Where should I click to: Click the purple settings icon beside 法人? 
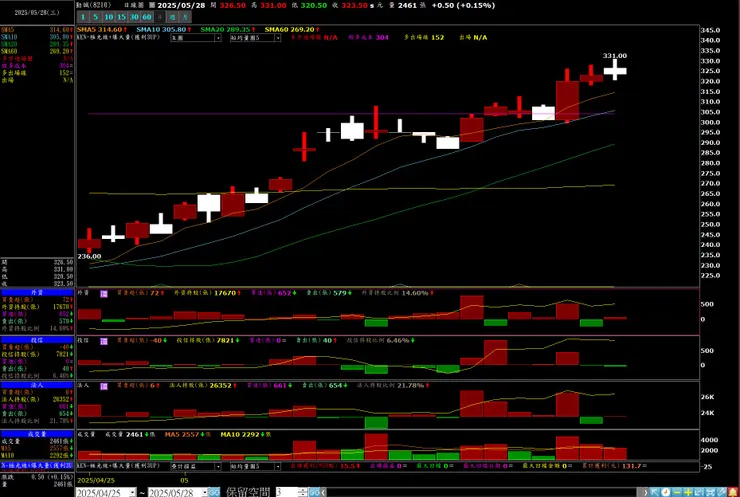click(x=104, y=386)
